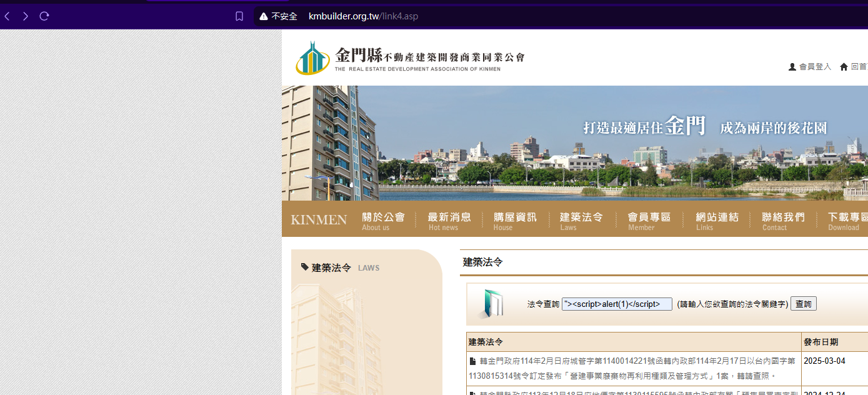Open the 網站連結 Links menu

[x=717, y=221]
